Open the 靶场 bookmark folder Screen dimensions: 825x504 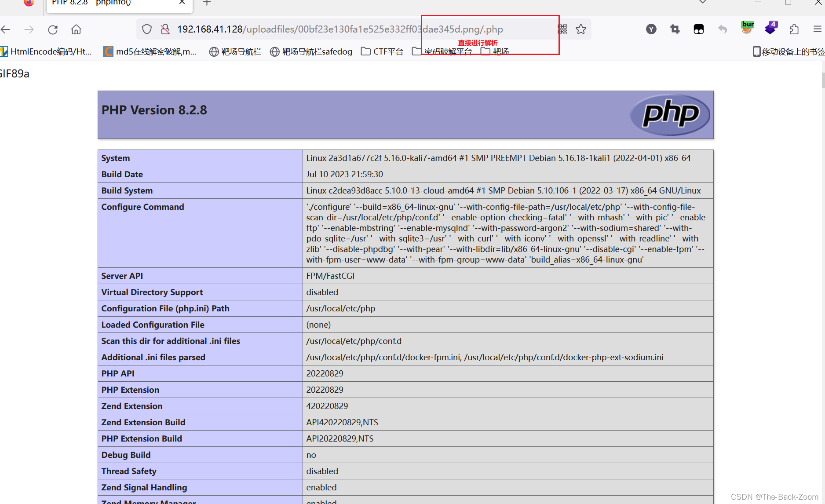495,52
